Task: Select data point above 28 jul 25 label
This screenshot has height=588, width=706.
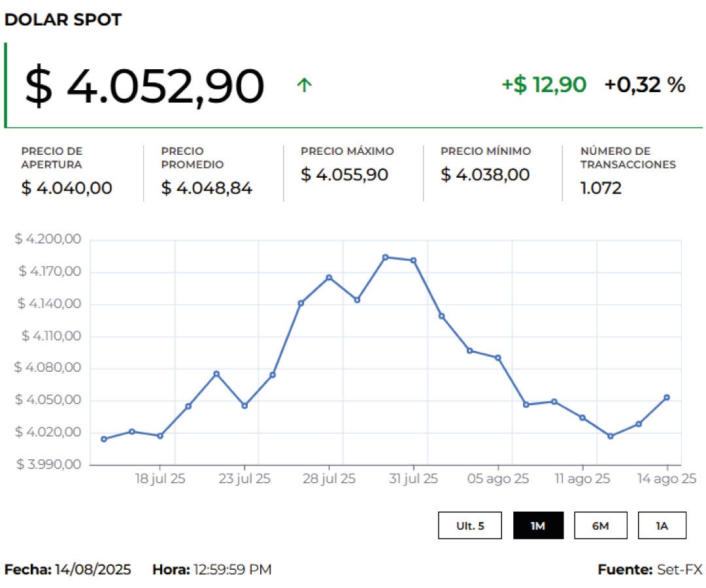Action: pyautogui.click(x=329, y=278)
